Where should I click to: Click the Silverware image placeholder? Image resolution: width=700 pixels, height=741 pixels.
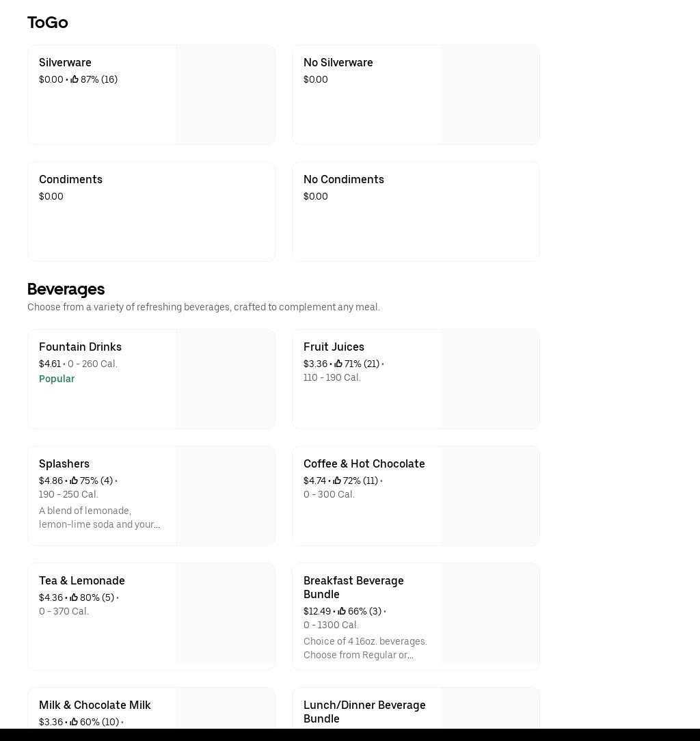[x=225, y=95]
